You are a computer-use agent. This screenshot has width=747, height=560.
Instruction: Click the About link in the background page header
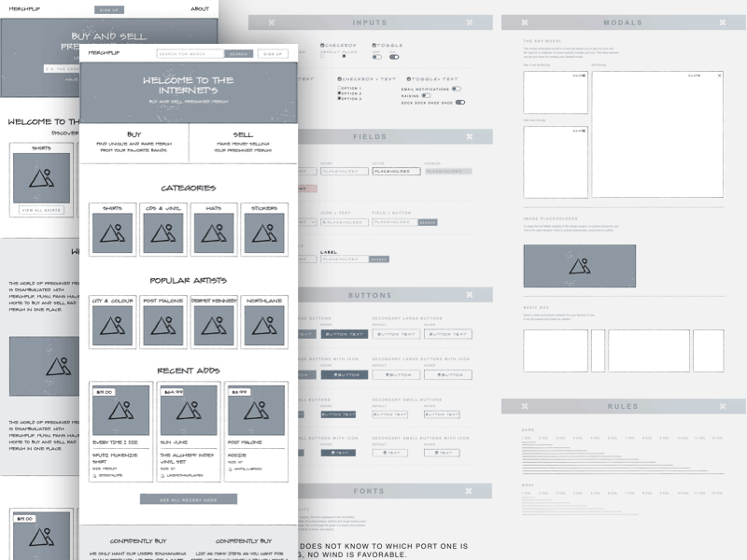200,8
